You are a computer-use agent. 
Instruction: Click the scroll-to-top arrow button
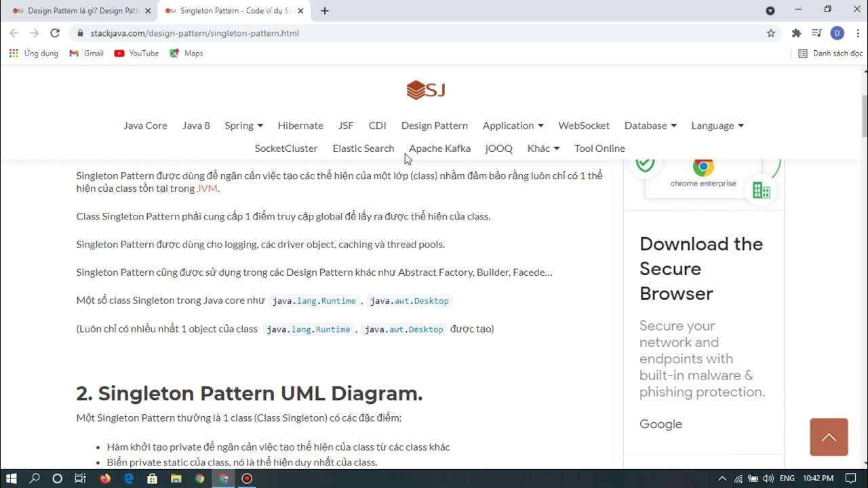829,437
